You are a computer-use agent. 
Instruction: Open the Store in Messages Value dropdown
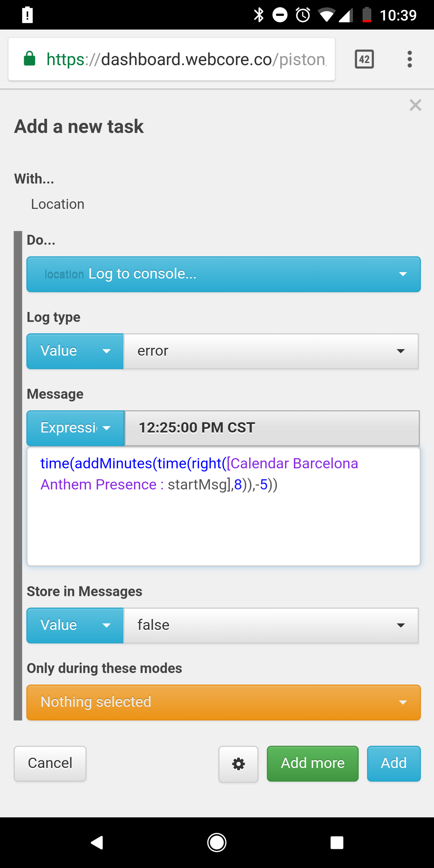[75, 625]
